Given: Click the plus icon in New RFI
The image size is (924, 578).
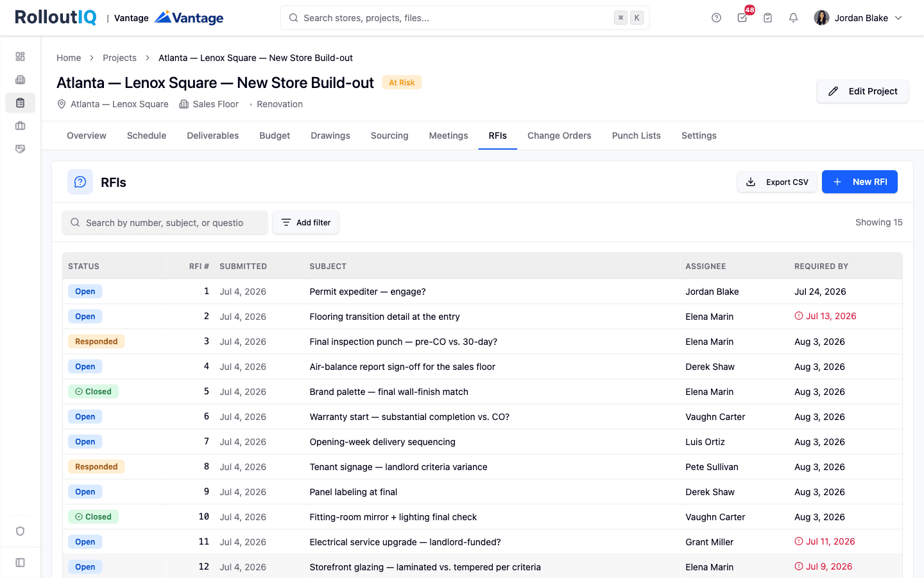Looking at the screenshot, I should point(837,182).
